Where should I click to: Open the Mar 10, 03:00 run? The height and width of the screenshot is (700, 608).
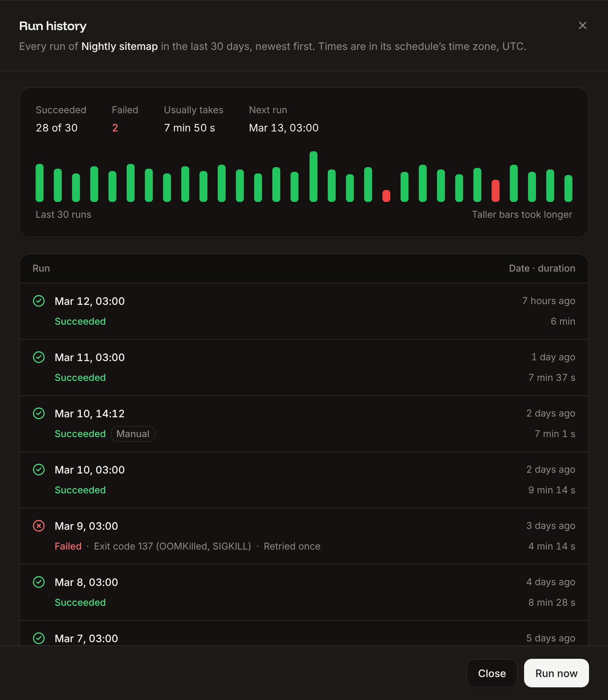click(304, 480)
